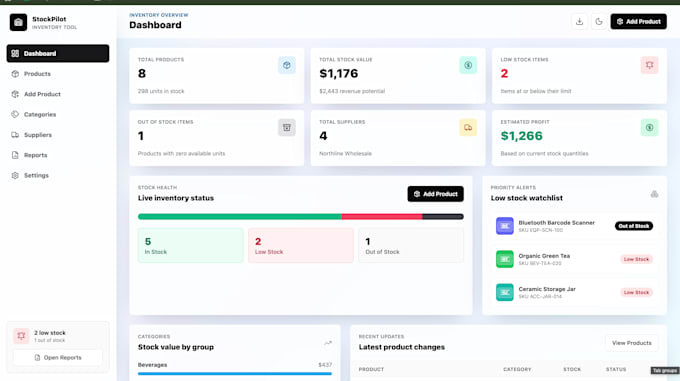Viewport: 680px width, 381px height.
Task: Click the Stock column header
Action: point(572,369)
